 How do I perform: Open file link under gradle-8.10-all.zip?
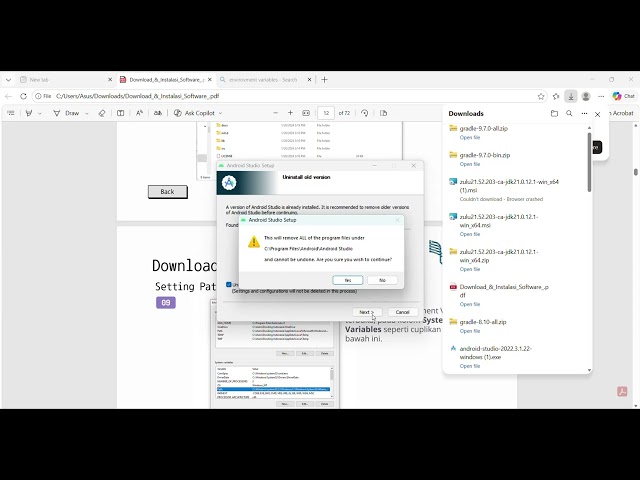pos(469,331)
